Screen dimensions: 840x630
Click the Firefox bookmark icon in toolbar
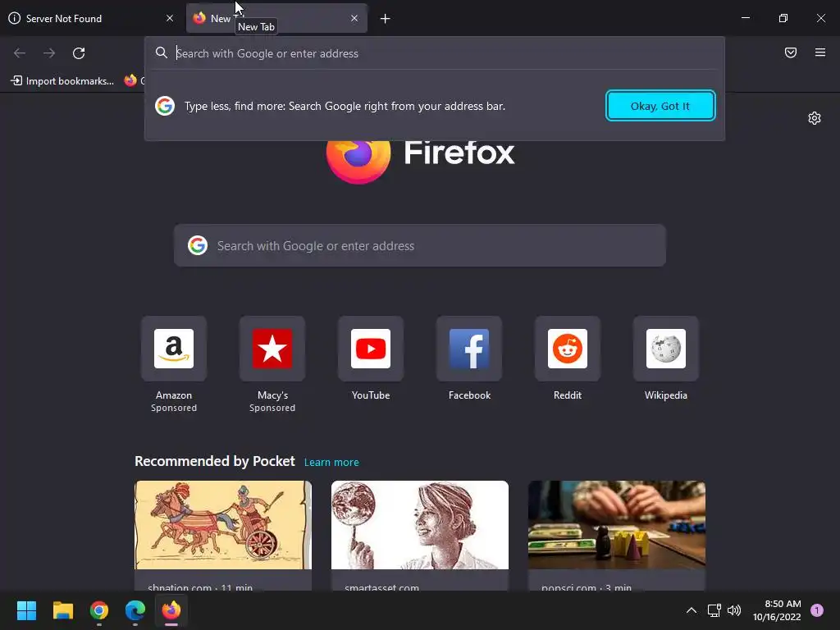tap(130, 80)
